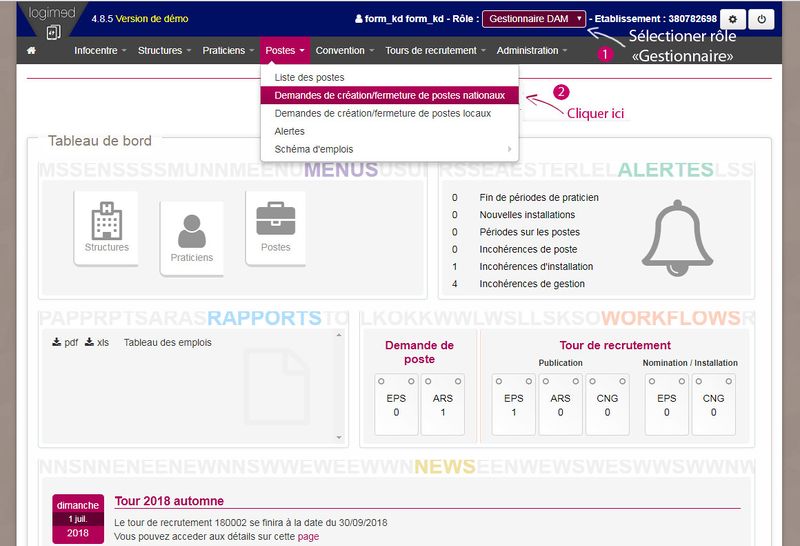Open the Postes briefcase icon tile
The image size is (800, 546).
coord(276,228)
